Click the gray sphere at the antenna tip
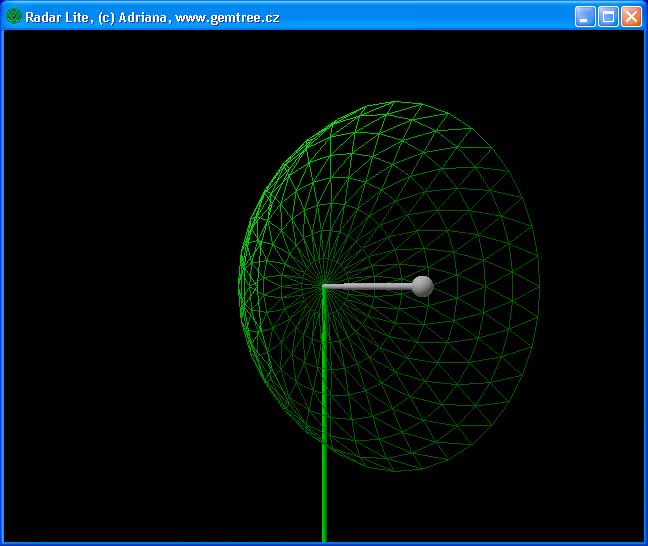The height and width of the screenshot is (546, 648). 422,286
